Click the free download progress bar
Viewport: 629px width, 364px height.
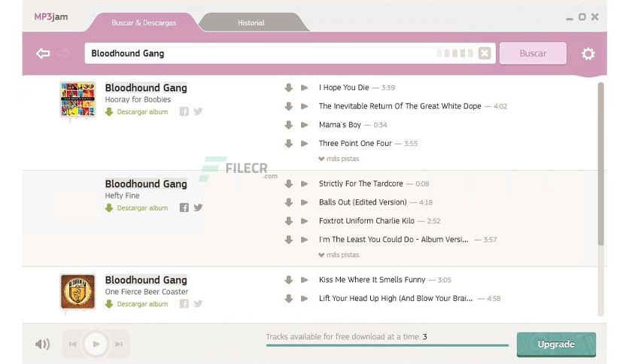point(387,344)
